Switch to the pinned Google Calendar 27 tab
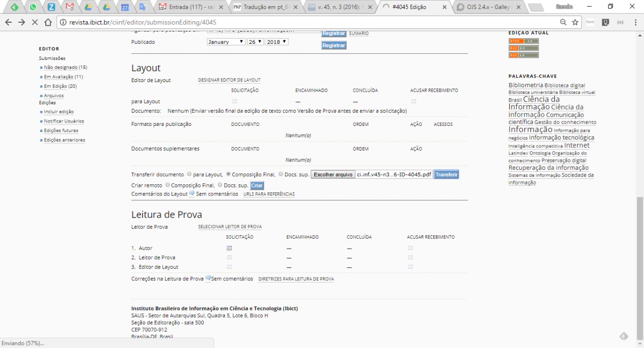644x348 pixels. pos(125,7)
